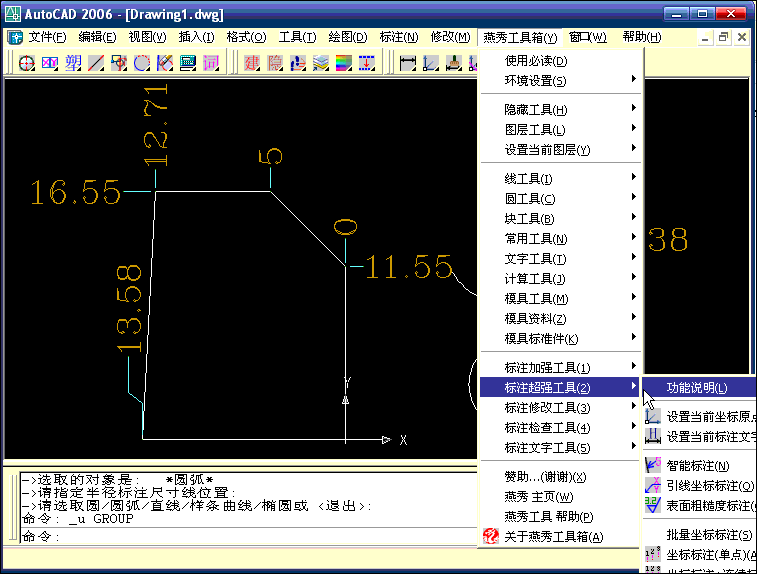This screenshot has height=574, width=757.
Task: Open the 修改(M) menu
Action: 450,37
